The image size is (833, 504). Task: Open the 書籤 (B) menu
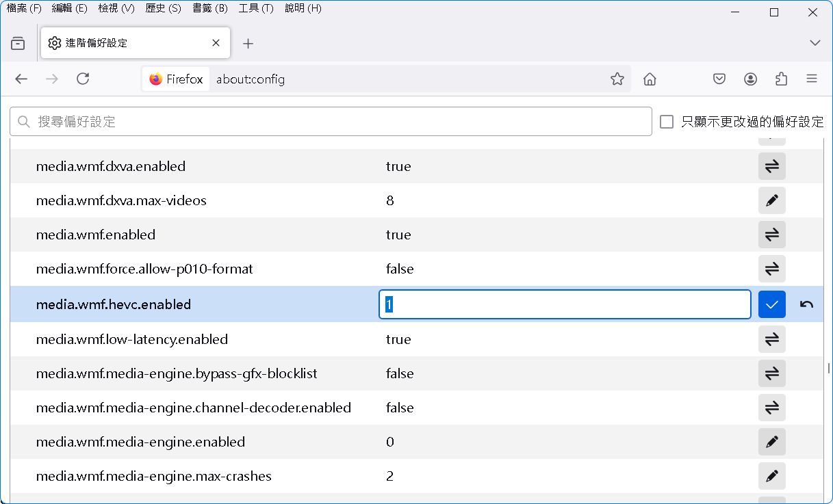[209, 8]
